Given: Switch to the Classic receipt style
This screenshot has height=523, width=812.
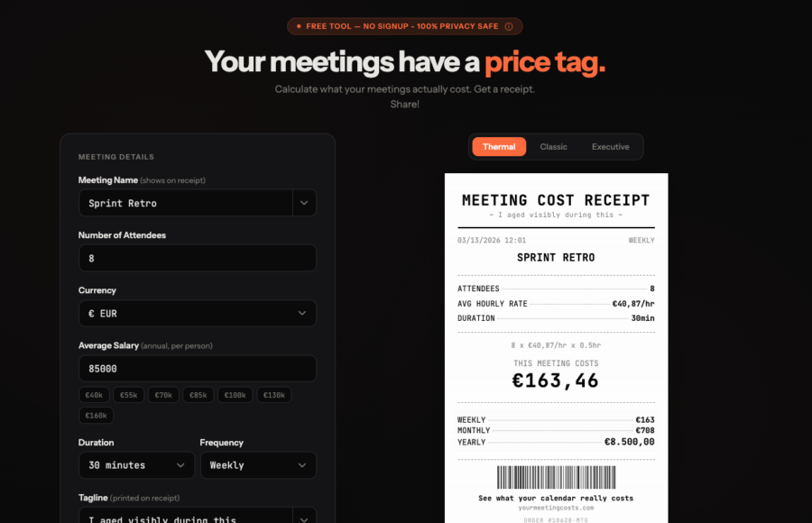Looking at the screenshot, I should 553,147.
